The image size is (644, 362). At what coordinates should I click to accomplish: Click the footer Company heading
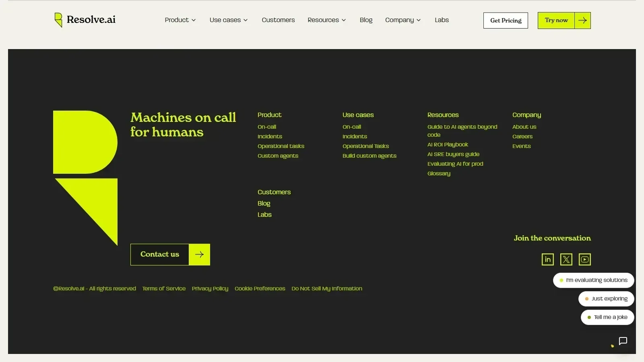526,115
